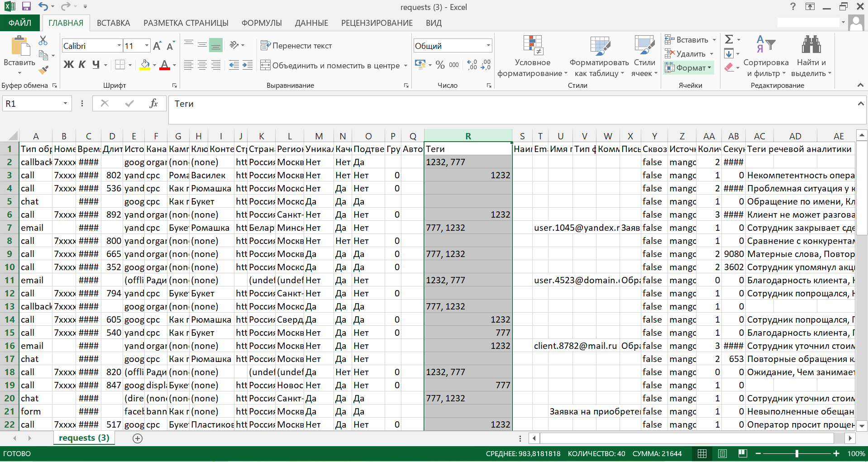Screen dimensions: 868x462
Task: Click the Fill down icon
Action: pyautogui.click(x=729, y=54)
